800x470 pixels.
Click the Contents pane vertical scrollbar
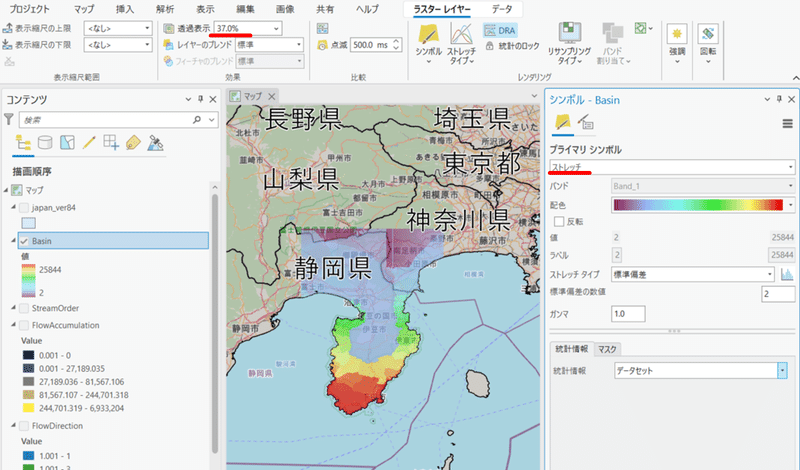pos(215,324)
